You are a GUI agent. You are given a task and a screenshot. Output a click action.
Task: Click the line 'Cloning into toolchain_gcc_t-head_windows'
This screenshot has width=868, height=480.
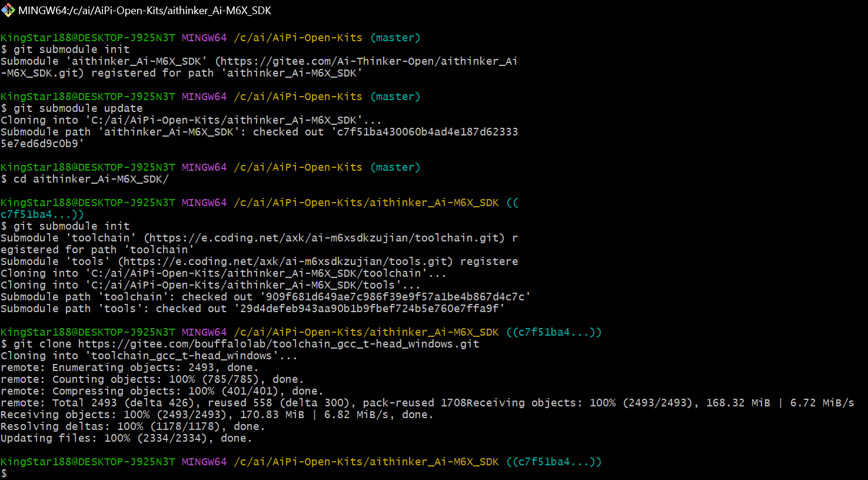[149, 356]
